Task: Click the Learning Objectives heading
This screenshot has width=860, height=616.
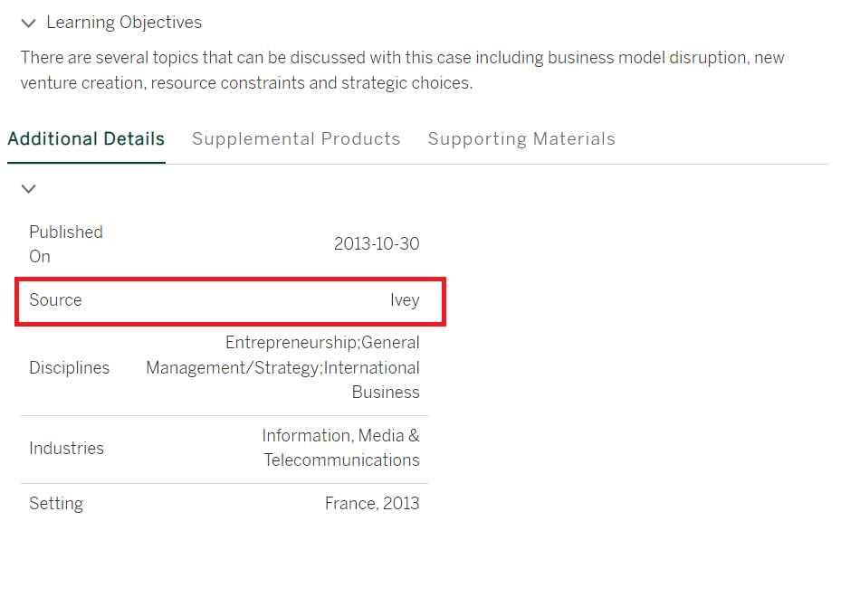Action: coord(124,23)
